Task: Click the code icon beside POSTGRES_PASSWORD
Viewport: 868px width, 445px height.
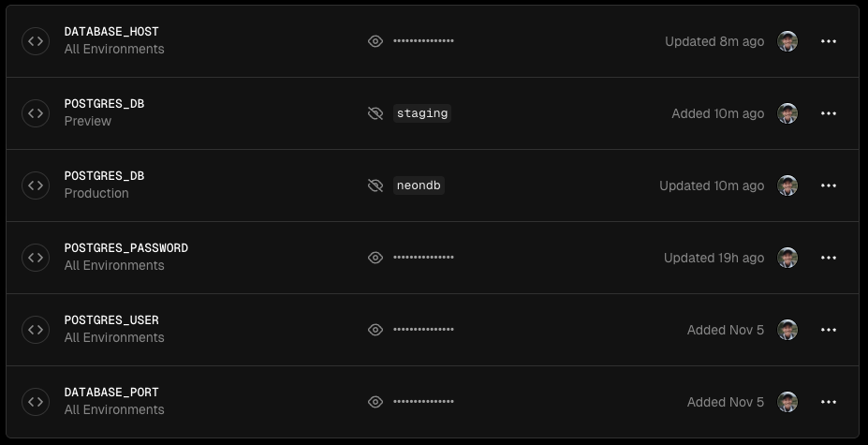Action: pyautogui.click(x=36, y=258)
